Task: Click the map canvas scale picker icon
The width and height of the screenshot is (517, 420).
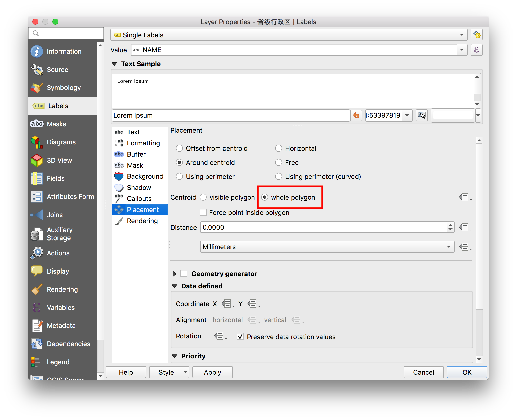Action: click(x=422, y=115)
